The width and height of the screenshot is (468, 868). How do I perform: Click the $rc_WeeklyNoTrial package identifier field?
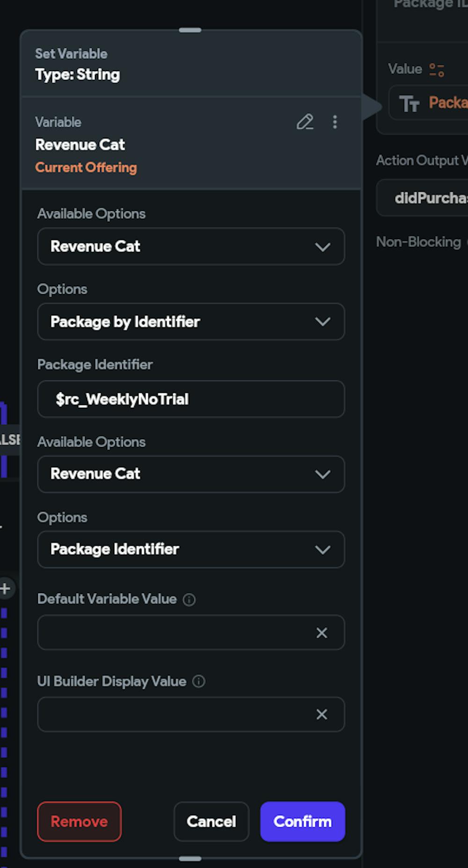coord(191,399)
